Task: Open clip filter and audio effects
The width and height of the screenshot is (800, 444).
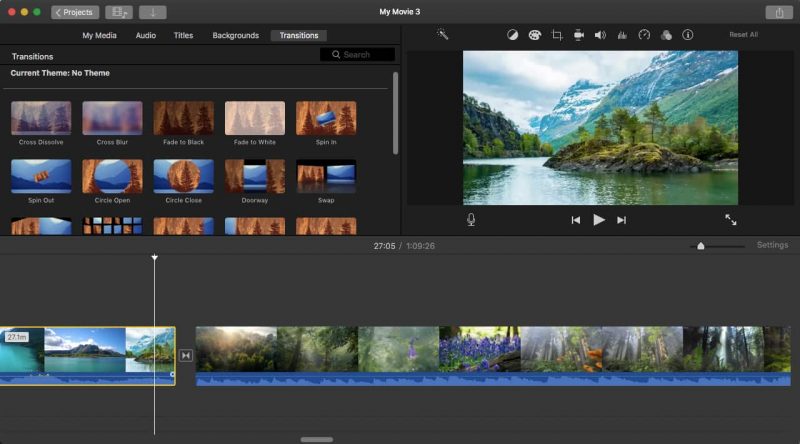Action: click(x=666, y=35)
